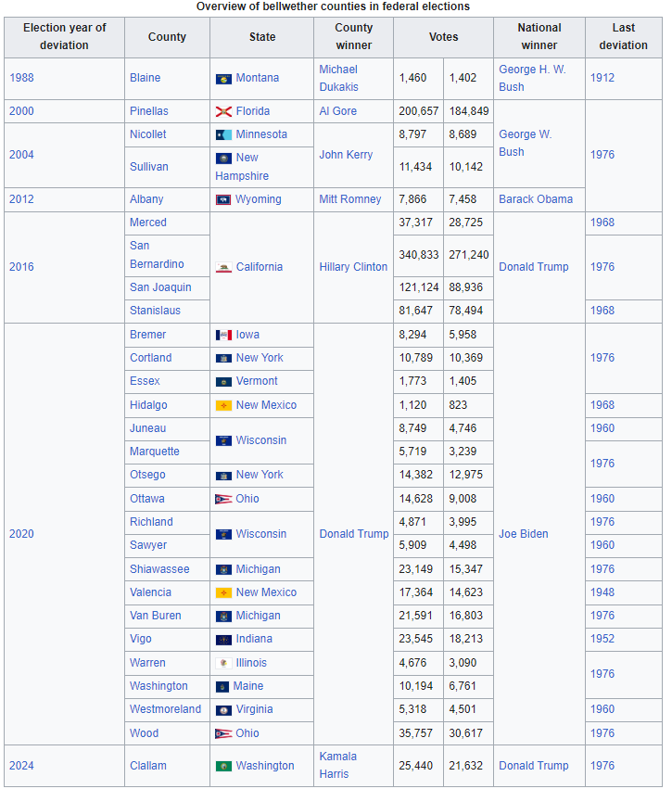The image size is (672, 789).
Task: Select the 200,657 votes cell
Action: [418, 111]
